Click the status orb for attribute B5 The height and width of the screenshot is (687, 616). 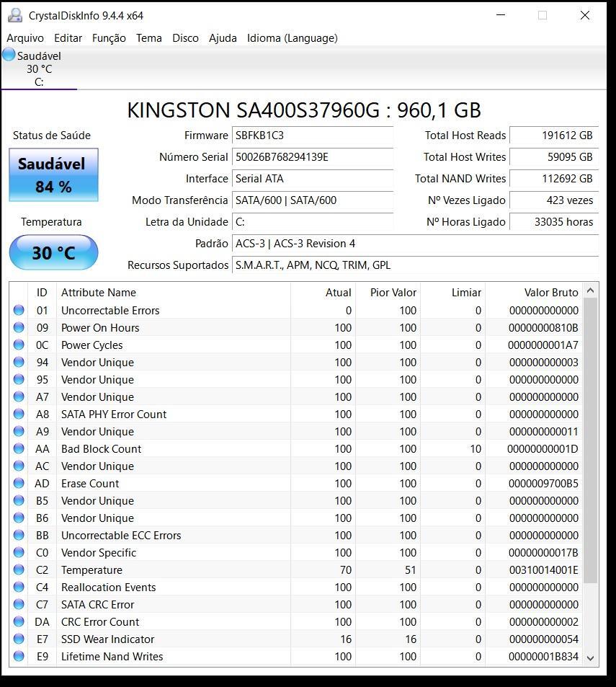click(19, 500)
